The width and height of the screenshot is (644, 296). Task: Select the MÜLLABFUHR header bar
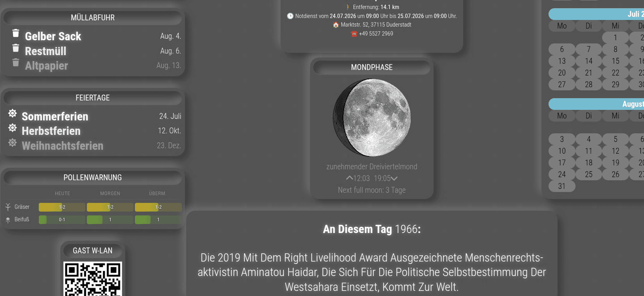[93, 18]
